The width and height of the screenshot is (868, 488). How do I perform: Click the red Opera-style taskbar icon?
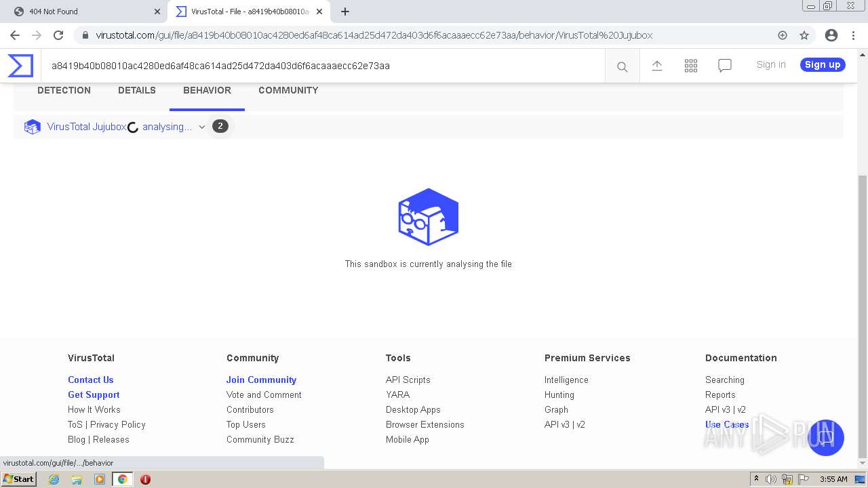point(145,479)
